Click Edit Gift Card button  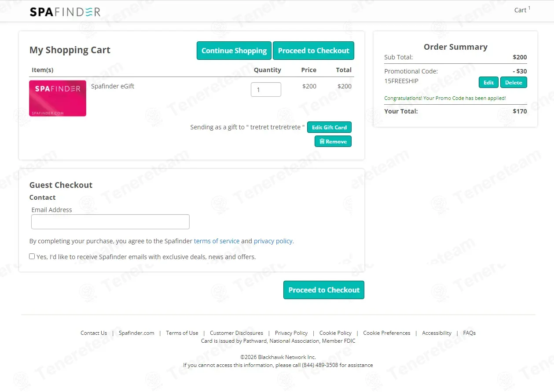329,127
